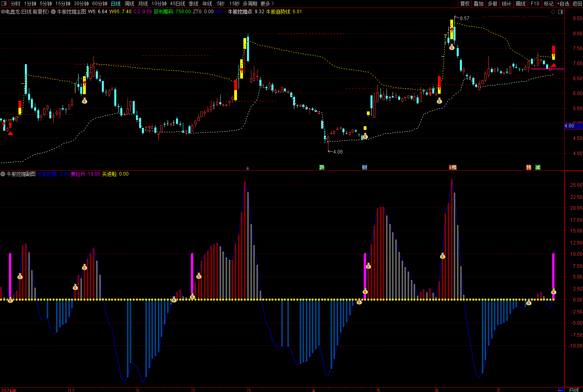
Task: Click the money bag at 8.57 peak
Action: (451, 47)
